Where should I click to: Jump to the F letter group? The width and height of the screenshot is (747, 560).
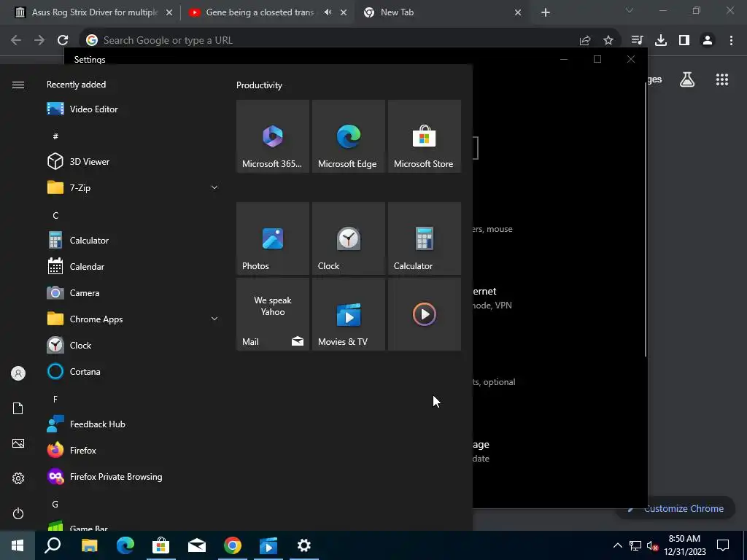(55, 399)
